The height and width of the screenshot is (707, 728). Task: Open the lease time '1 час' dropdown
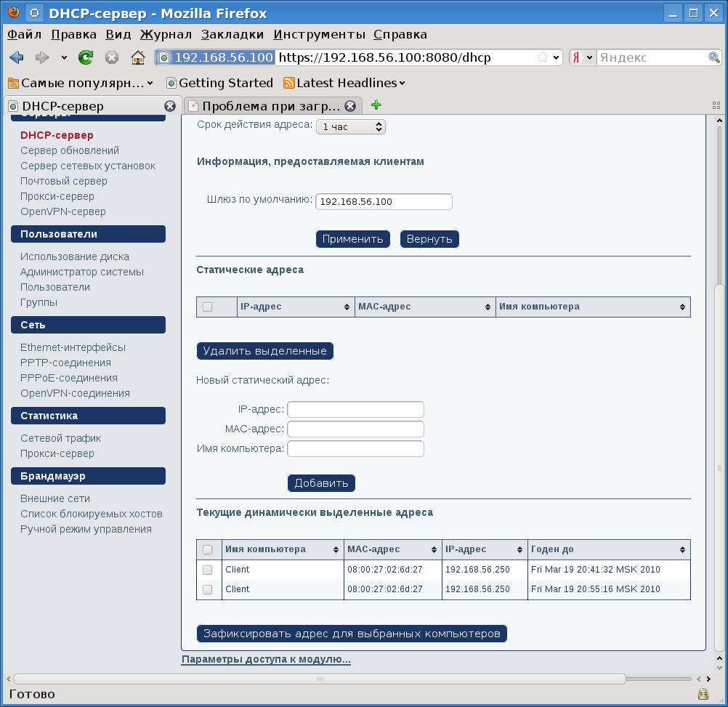click(350, 126)
